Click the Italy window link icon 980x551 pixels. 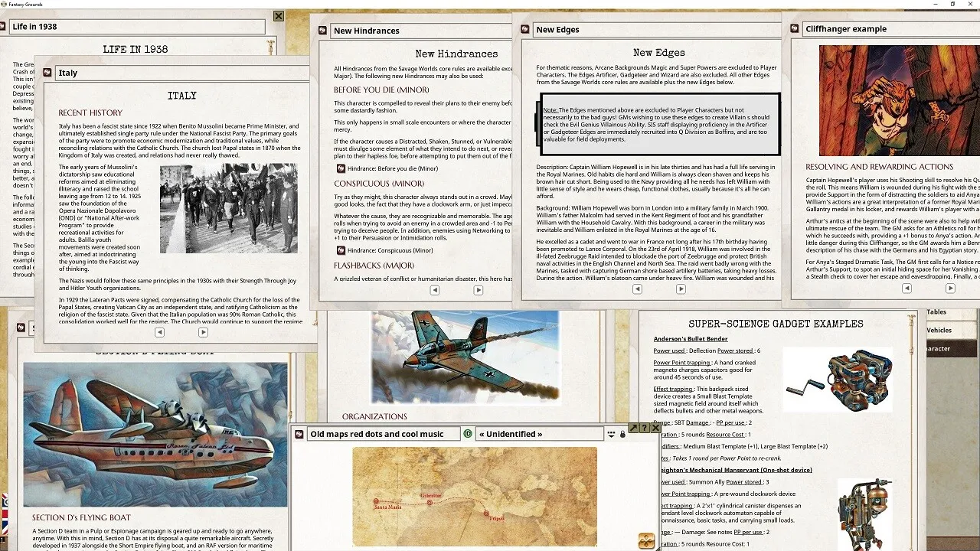coord(47,73)
